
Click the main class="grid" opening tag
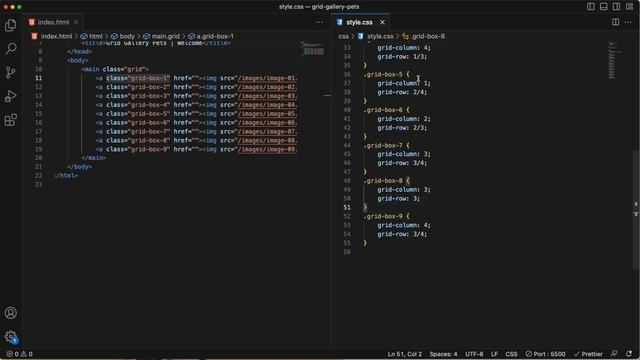(115, 69)
